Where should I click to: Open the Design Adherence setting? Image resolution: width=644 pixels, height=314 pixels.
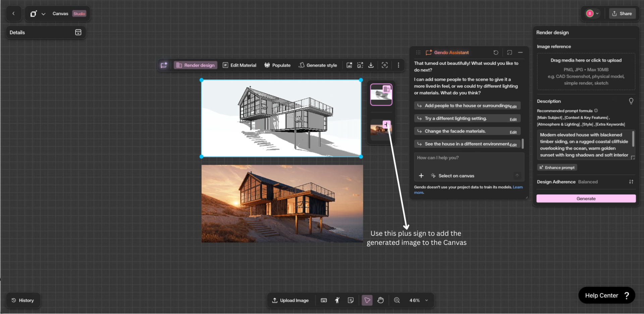[631, 182]
